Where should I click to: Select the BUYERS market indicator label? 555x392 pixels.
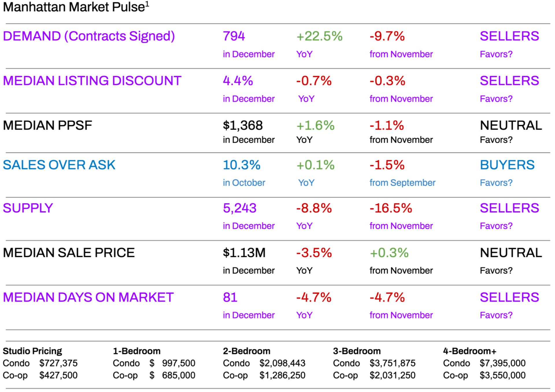[x=507, y=165]
